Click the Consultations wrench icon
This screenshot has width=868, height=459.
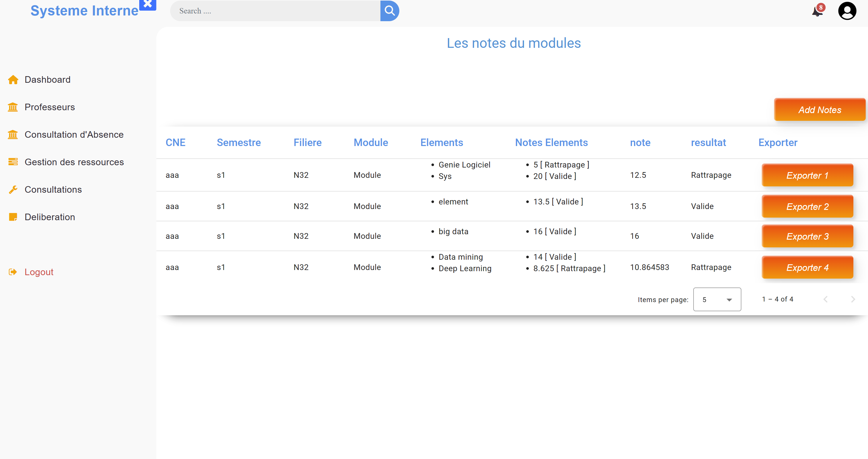tap(13, 190)
